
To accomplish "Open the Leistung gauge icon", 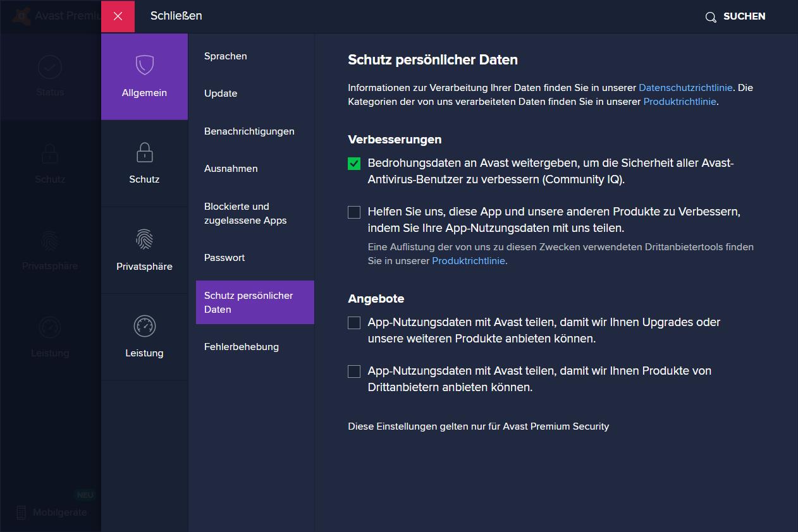I will tap(145, 326).
